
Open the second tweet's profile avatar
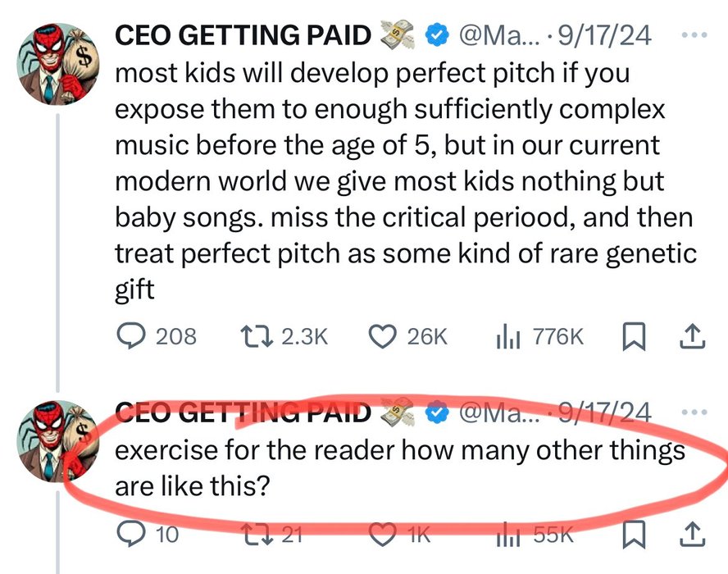[56, 440]
